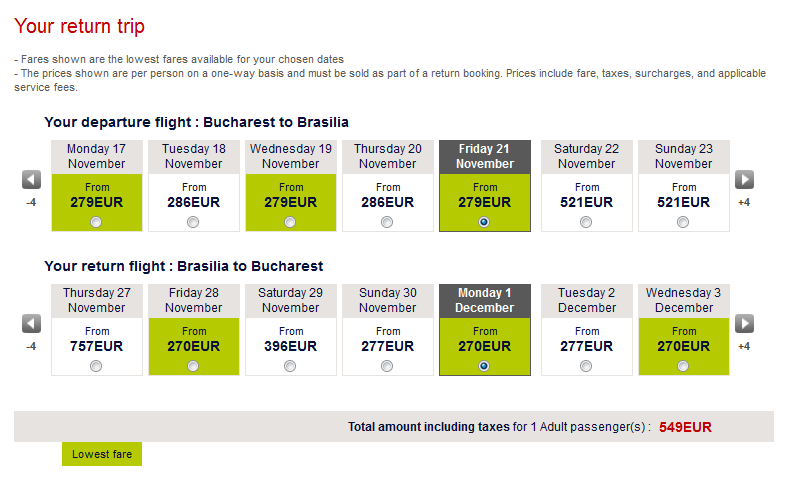
Task: Click next dates arrow for return flight
Action: (744, 324)
